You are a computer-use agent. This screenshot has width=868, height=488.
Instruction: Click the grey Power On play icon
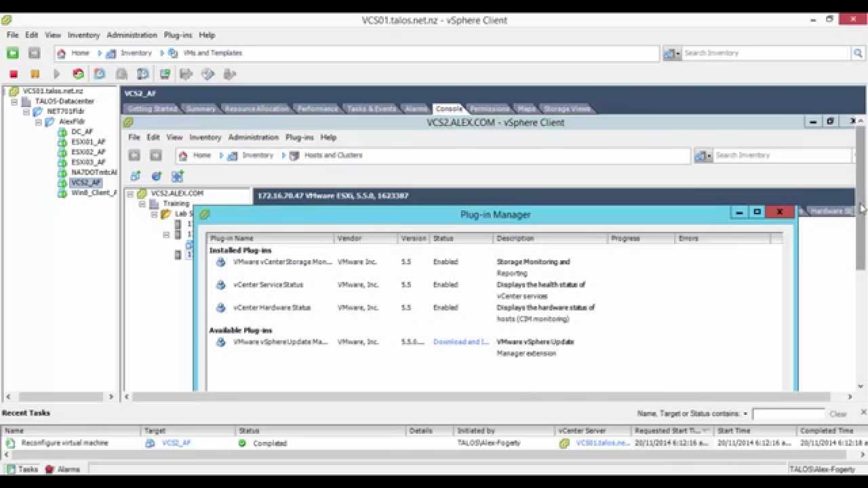click(x=56, y=74)
